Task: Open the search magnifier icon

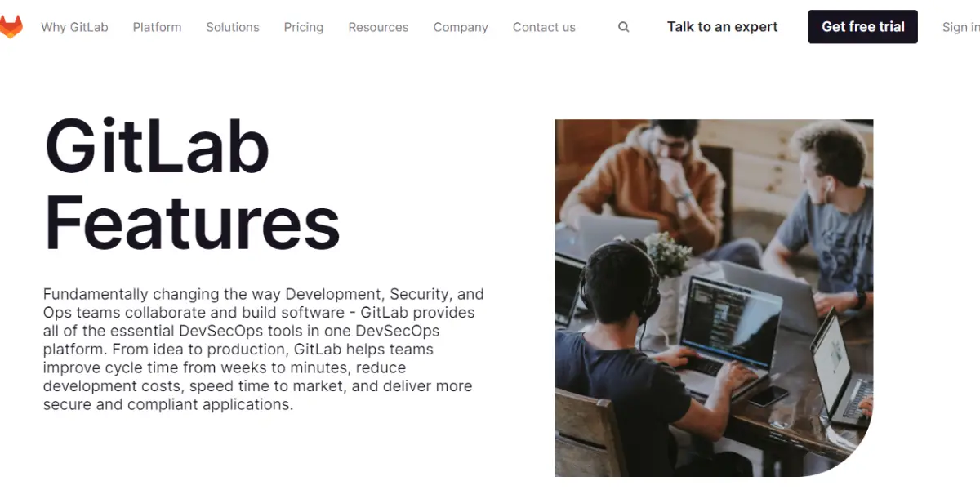Action: click(x=624, y=27)
